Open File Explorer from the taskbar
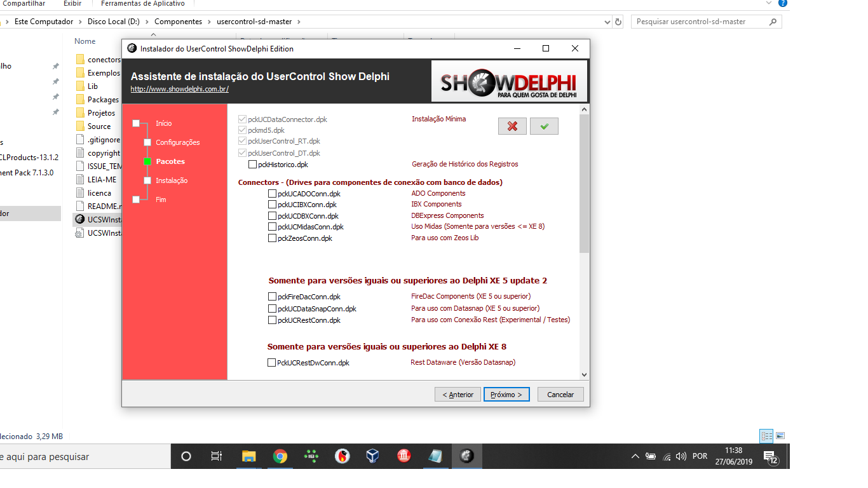This screenshot has width=868, height=488. 248,456
